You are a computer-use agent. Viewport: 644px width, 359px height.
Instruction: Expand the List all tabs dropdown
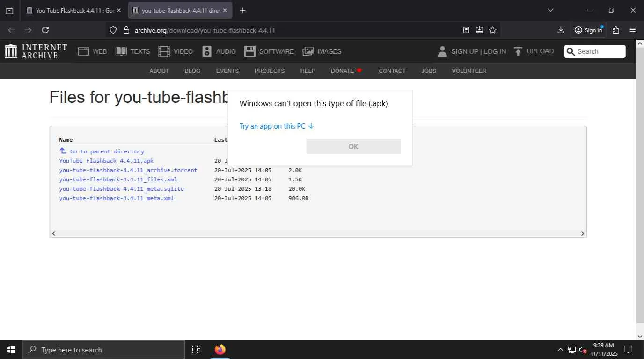pyautogui.click(x=550, y=10)
